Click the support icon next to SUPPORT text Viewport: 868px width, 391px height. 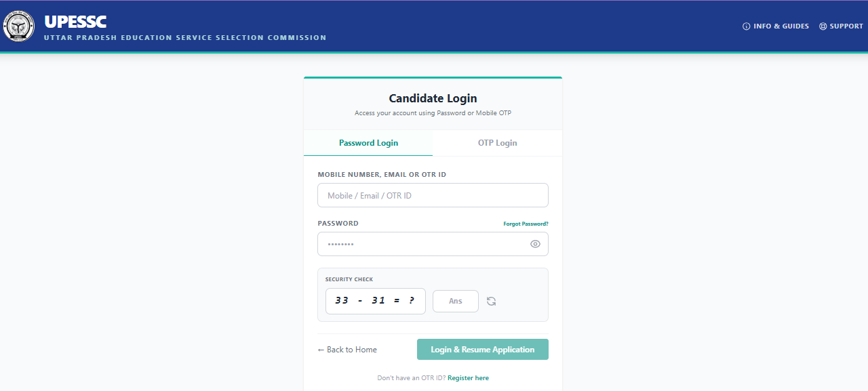pyautogui.click(x=824, y=26)
